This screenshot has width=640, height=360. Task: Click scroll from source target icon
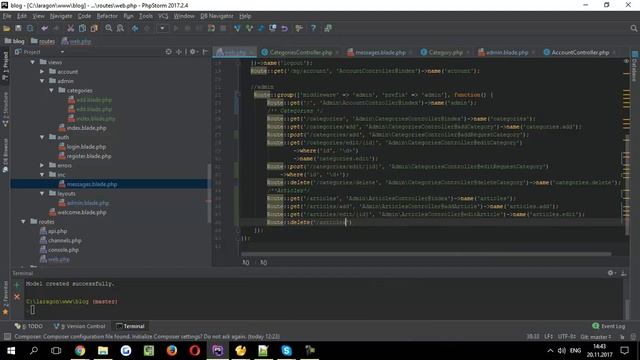168,52
